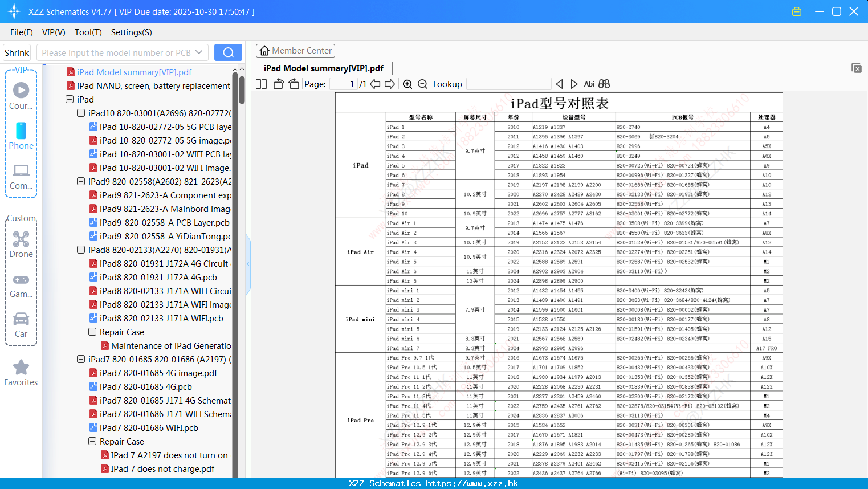
Task: Collapse the iPad9 820-02558 node
Action: coord(81,181)
